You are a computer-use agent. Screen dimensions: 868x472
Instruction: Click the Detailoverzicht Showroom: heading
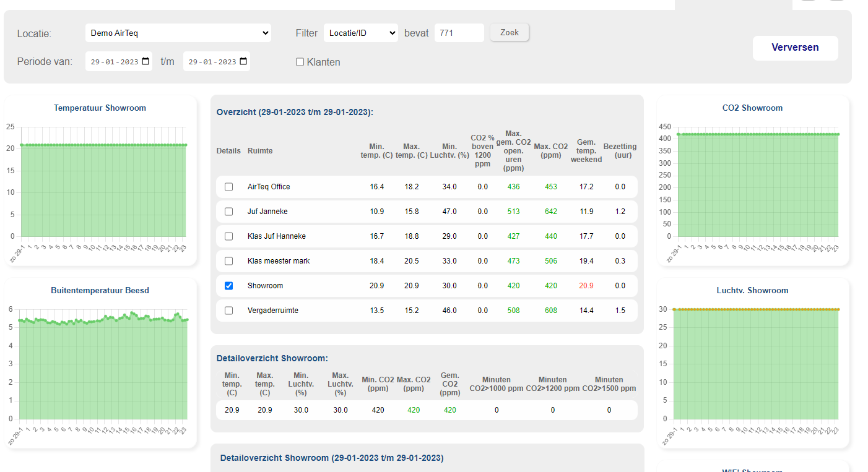[x=272, y=358]
